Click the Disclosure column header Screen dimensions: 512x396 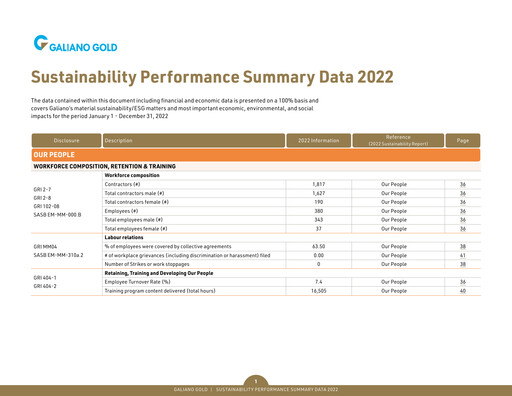click(66, 140)
